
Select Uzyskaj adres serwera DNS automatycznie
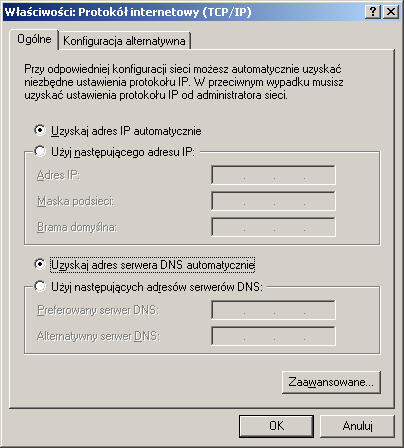40,265
